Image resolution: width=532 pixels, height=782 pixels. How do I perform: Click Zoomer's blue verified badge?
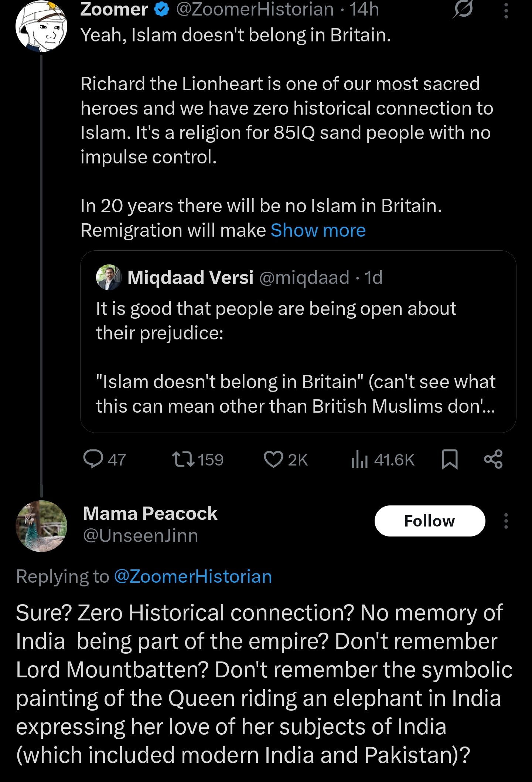[161, 9]
